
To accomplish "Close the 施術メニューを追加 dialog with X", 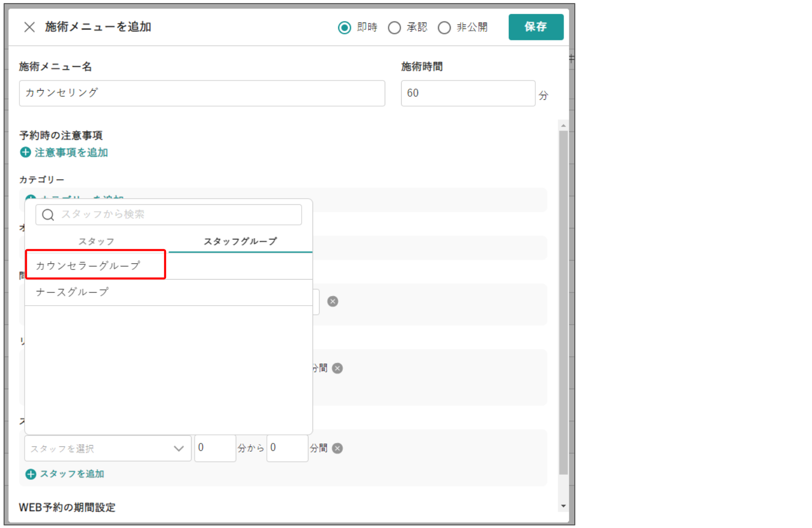I will [29, 27].
